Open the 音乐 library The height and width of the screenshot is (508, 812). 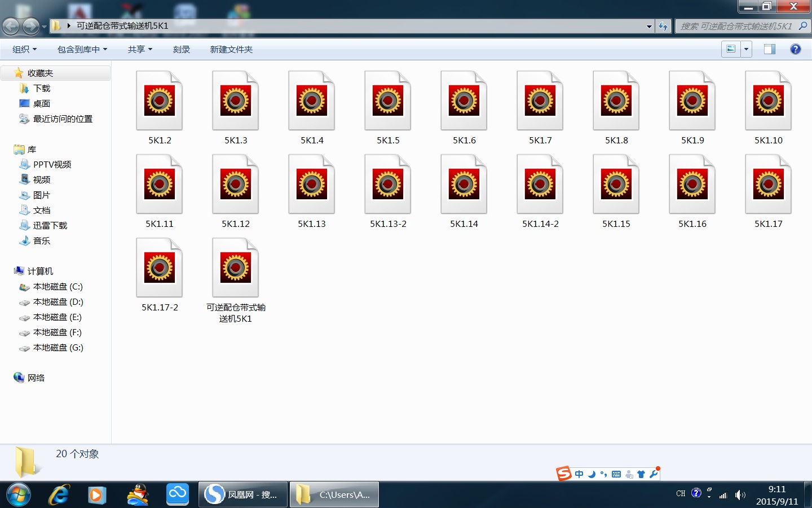[x=42, y=241]
